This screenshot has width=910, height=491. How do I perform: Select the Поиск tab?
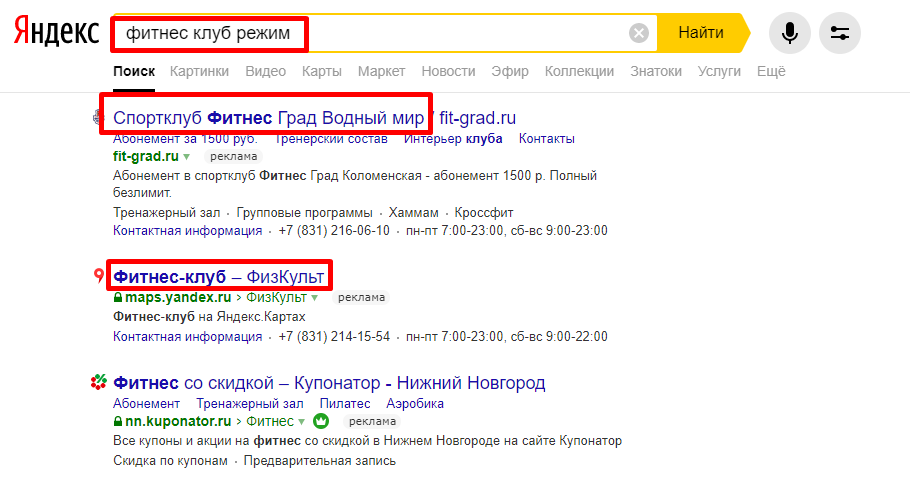coord(133,71)
